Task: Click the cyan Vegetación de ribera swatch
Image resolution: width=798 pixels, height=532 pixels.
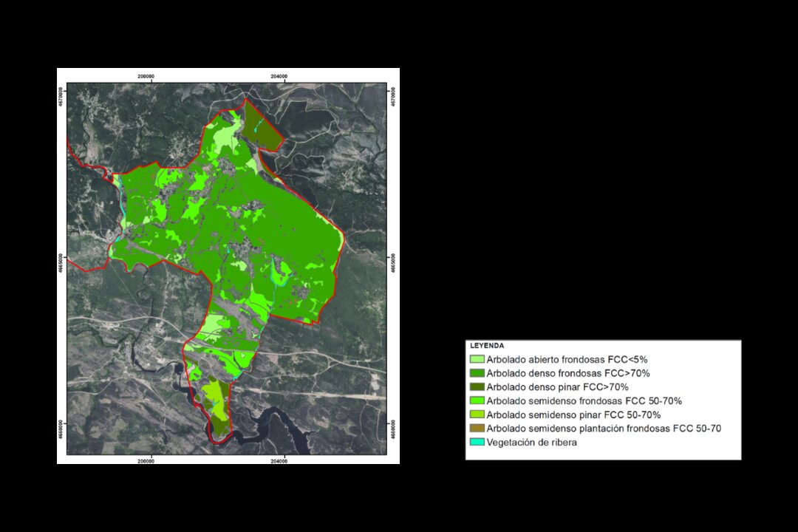Action: (x=477, y=442)
